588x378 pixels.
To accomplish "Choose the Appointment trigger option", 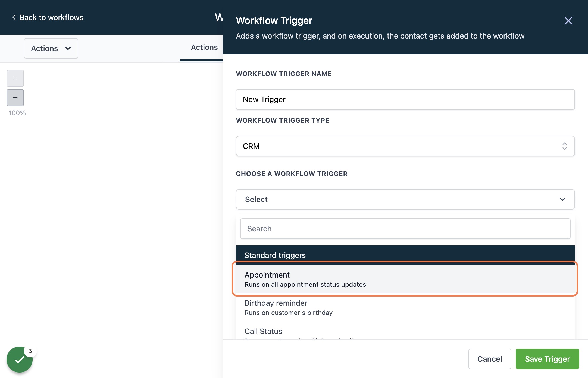I will (405, 279).
